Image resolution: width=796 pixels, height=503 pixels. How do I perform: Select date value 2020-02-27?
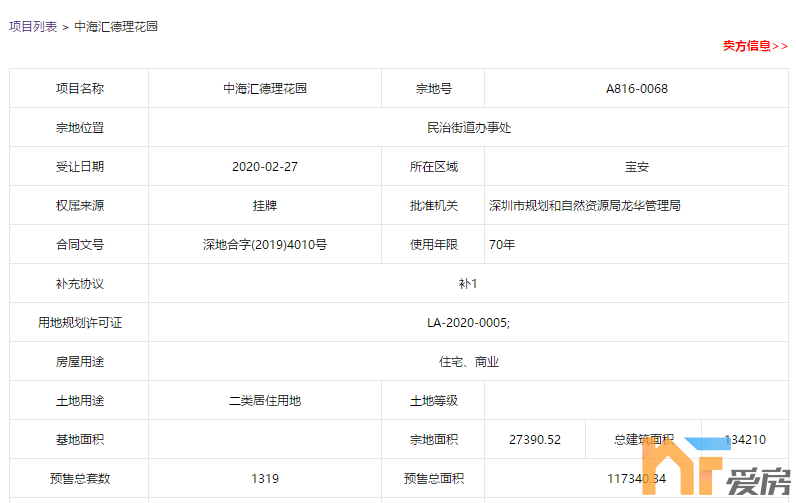265,167
